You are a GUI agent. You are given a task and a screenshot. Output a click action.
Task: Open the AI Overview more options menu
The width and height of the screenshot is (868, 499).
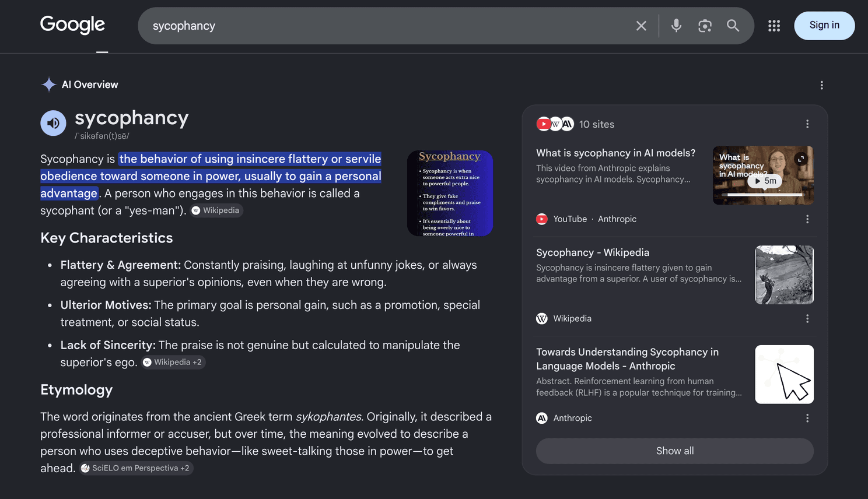821,85
